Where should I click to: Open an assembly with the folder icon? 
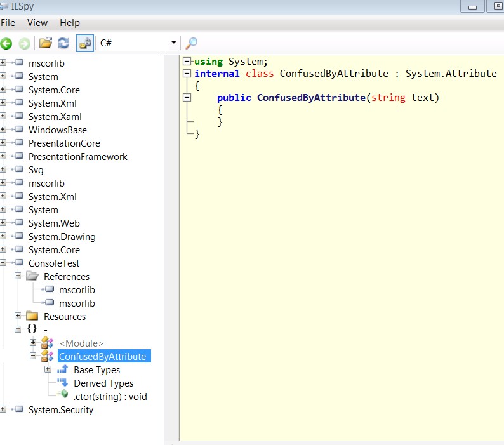(x=46, y=43)
